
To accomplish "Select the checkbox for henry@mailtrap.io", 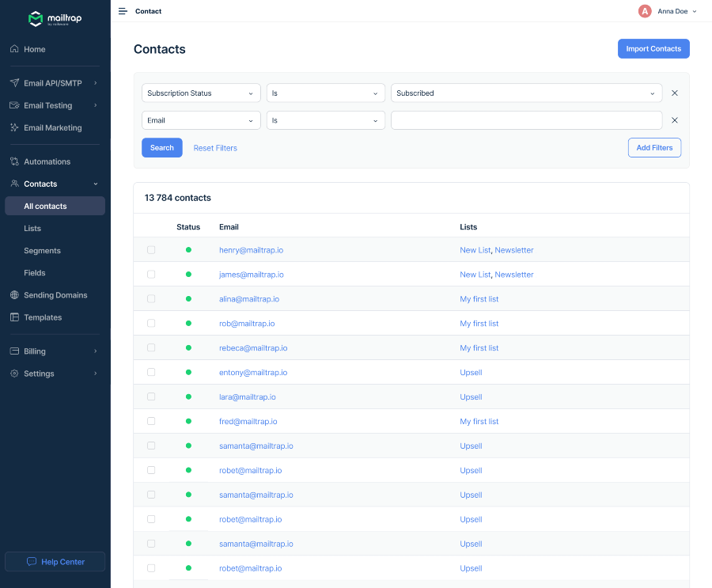I will point(151,250).
